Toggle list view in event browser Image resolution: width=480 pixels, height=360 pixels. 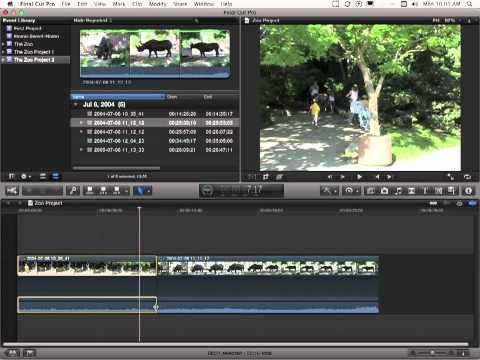click(x=43, y=176)
